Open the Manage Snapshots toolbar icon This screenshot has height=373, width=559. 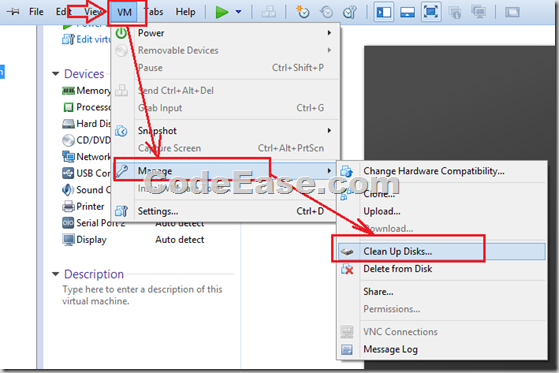tap(349, 12)
